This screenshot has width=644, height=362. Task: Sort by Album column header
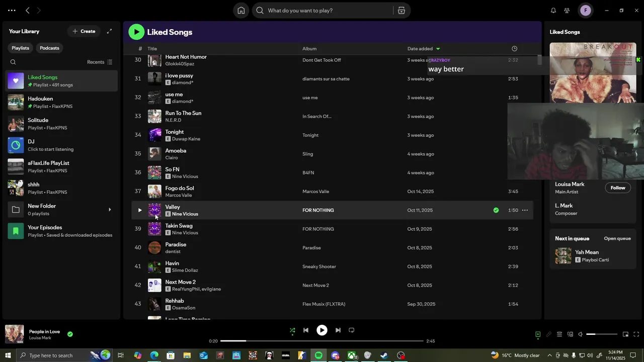click(x=309, y=49)
